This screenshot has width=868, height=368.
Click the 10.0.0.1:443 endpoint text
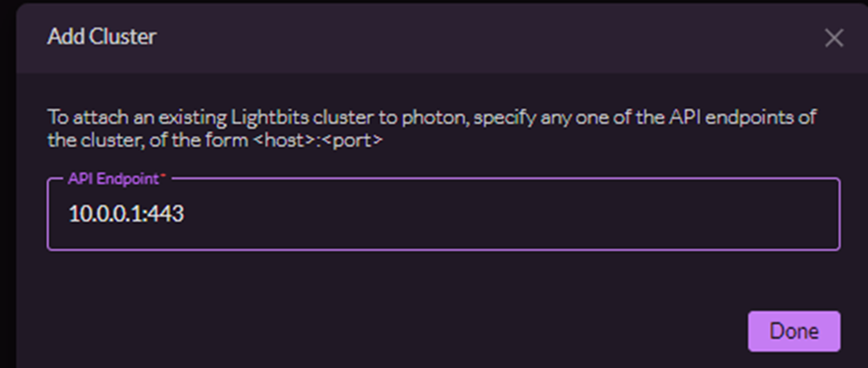(126, 214)
